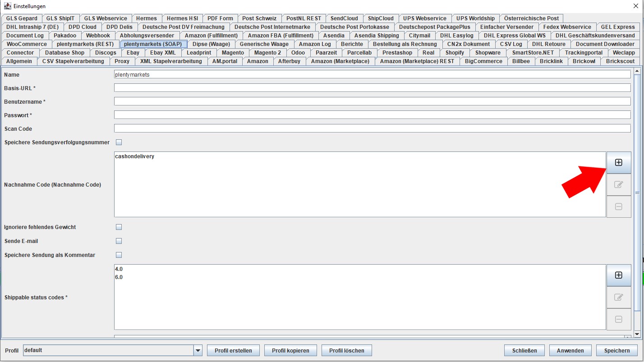
Task: Switch to the Prestashop tab
Action: coord(397,53)
